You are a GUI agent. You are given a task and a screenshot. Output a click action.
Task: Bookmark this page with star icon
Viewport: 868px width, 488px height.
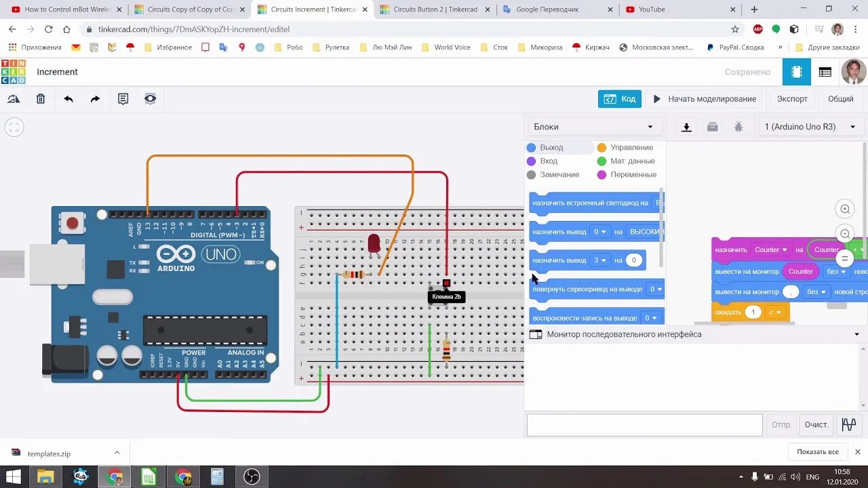point(735,29)
